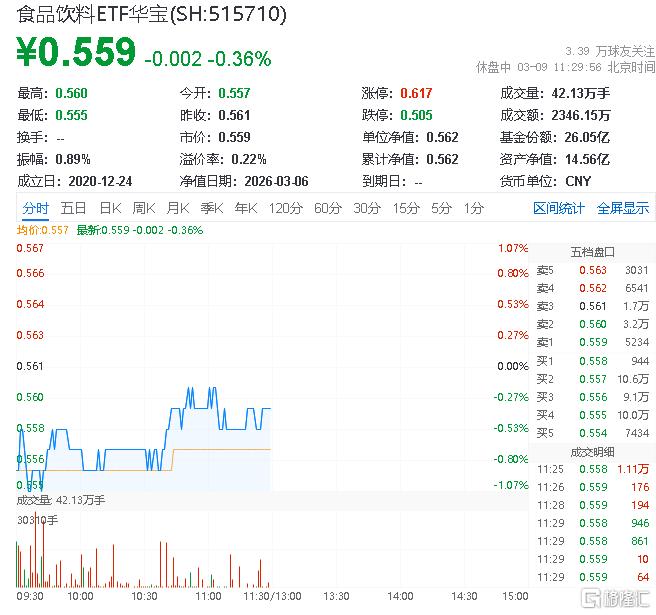The width and height of the screenshot is (656, 615).
Task: Click the change value -0.002 -0.36% beside price
Action: (208, 59)
